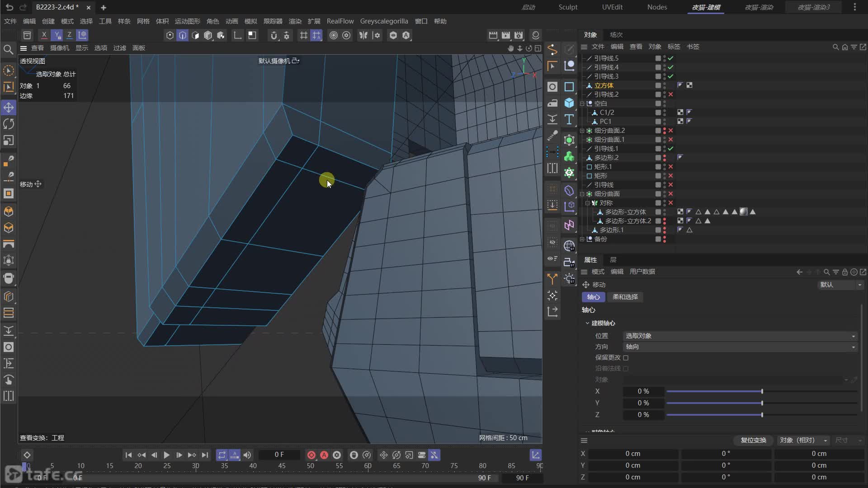Check the 保留更改 checkbox

(x=626, y=358)
